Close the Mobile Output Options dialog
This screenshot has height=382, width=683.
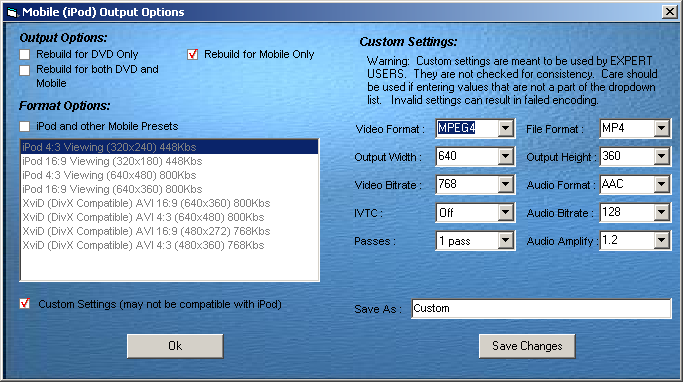point(669,12)
